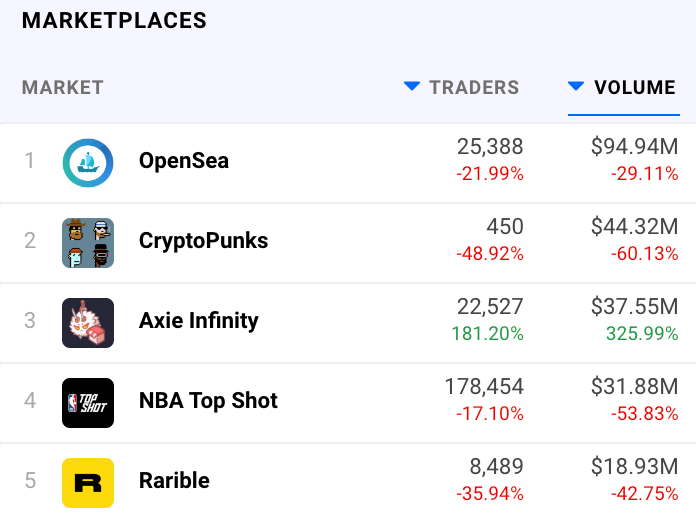
Task: Open the Rarible marketplace link
Action: click(174, 481)
